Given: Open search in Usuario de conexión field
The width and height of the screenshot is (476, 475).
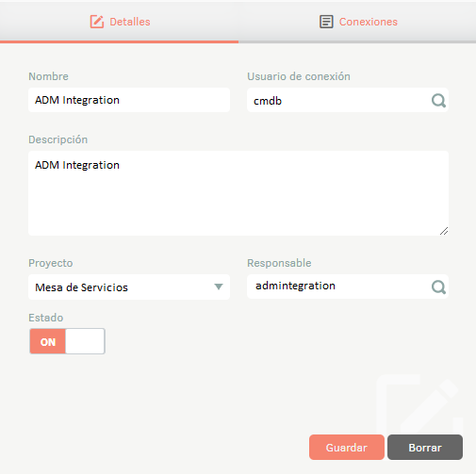Looking at the screenshot, I should click(438, 101).
